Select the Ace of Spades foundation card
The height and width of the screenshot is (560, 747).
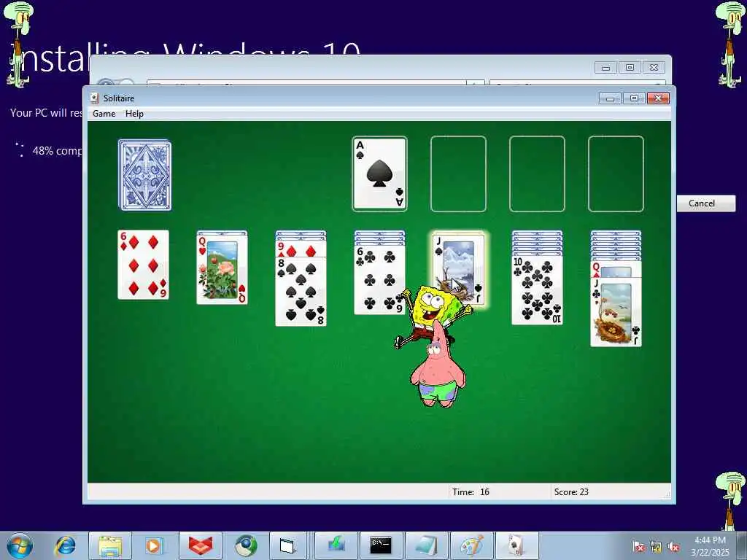[379, 174]
